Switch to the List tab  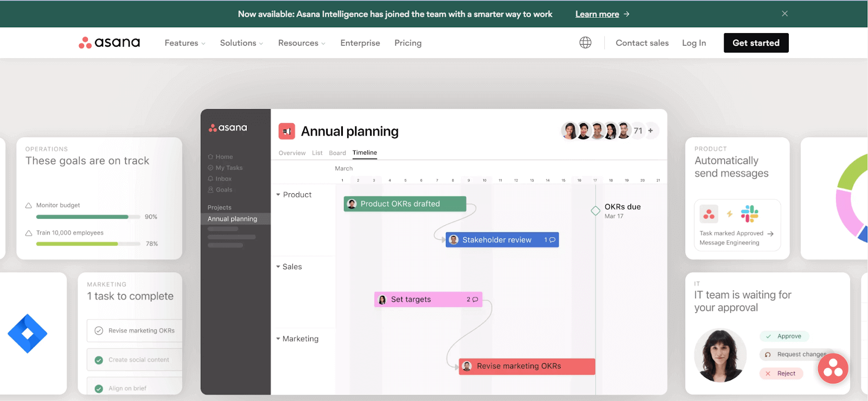317,153
